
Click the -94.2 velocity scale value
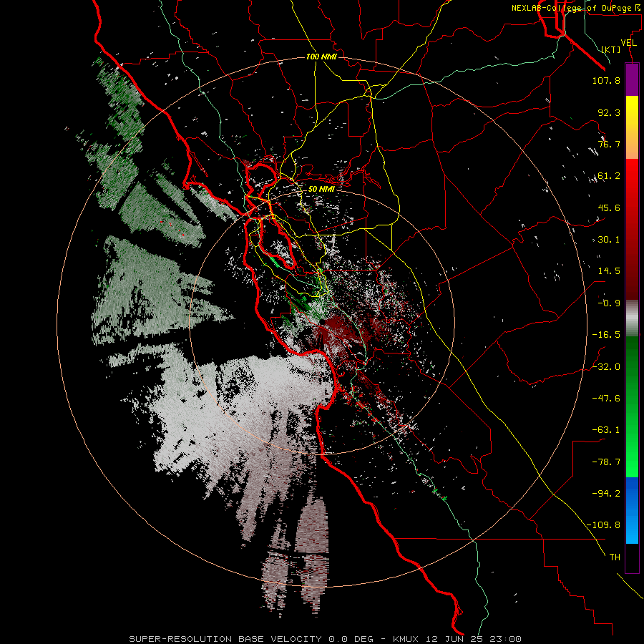click(x=606, y=493)
